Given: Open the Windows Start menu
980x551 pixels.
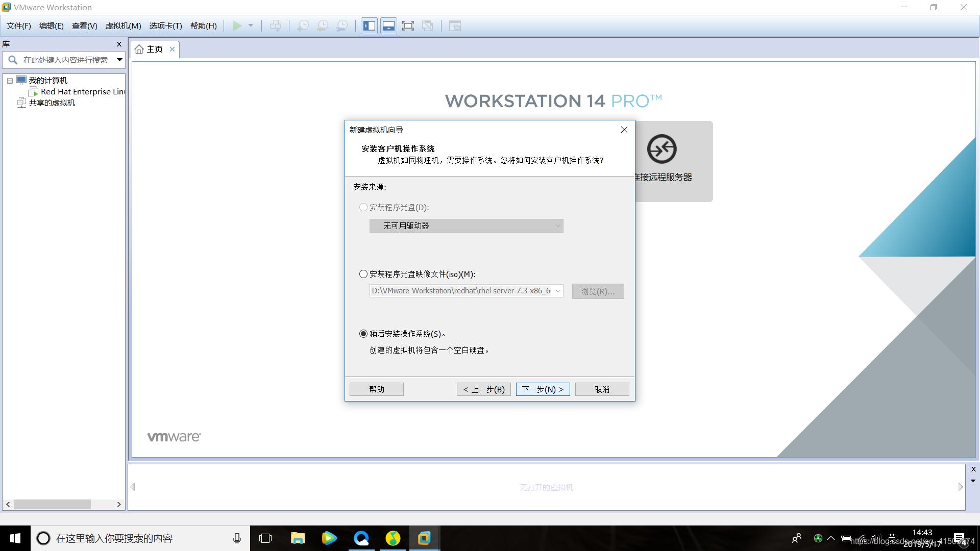Looking at the screenshot, I should tap(15, 538).
